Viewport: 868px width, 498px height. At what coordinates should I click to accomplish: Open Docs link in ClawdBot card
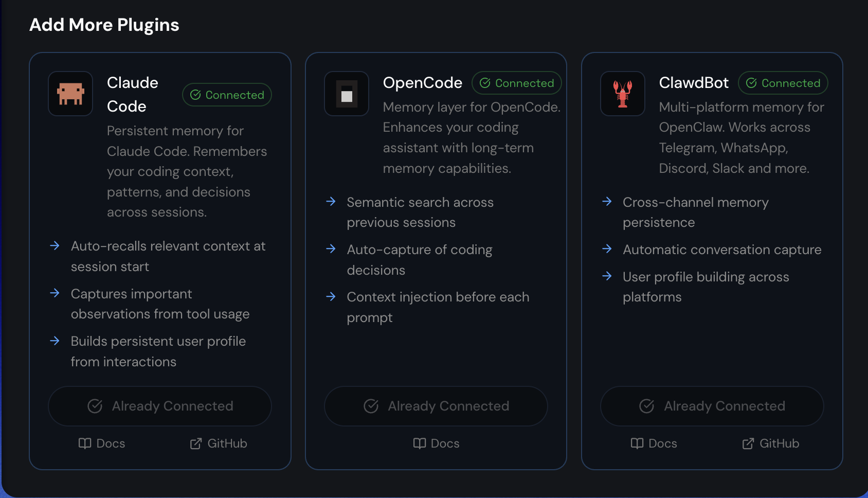coord(654,443)
